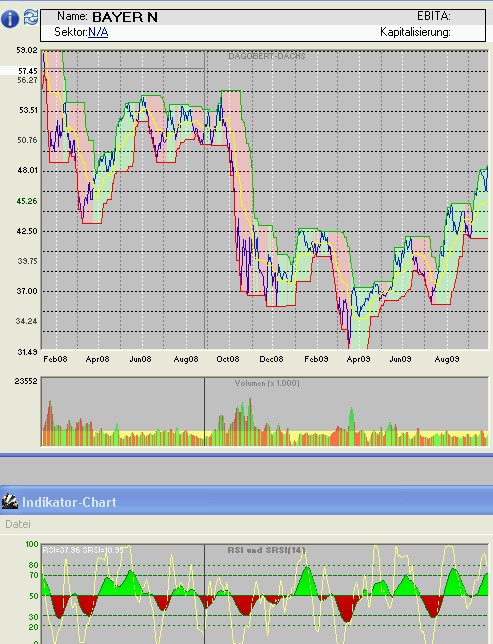Image resolution: width=493 pixels, height=644 pixels.
Task: Click the Indikator-Chart title bar
Action: 246,500
